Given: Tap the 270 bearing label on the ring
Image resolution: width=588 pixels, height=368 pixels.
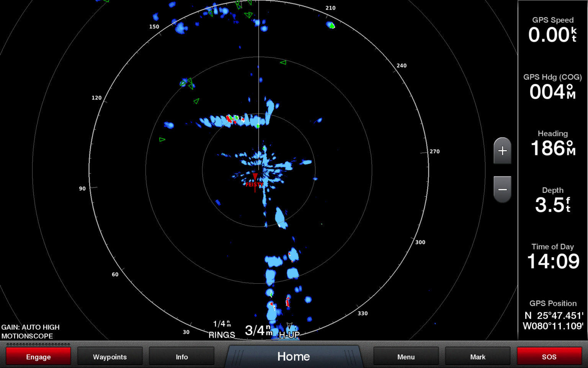Looking at the screenshot, I should tap(434, 151).
